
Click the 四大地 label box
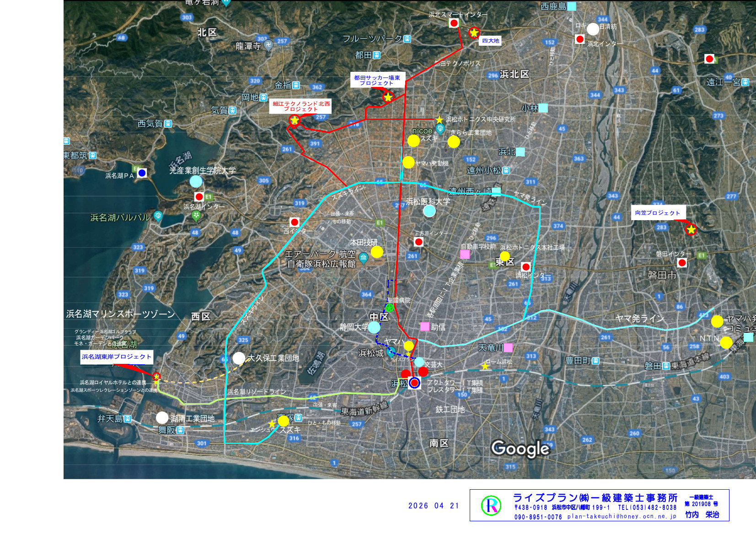coord(491,41)
